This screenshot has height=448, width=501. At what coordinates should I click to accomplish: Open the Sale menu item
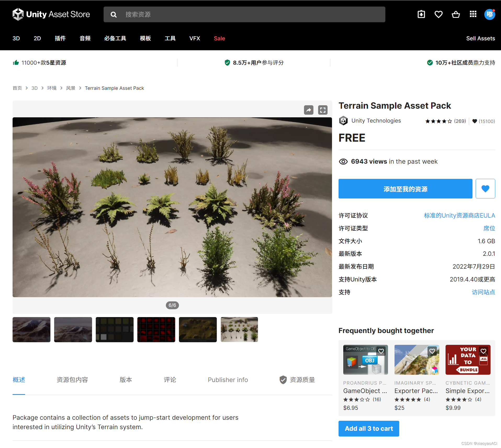(219, 38)
